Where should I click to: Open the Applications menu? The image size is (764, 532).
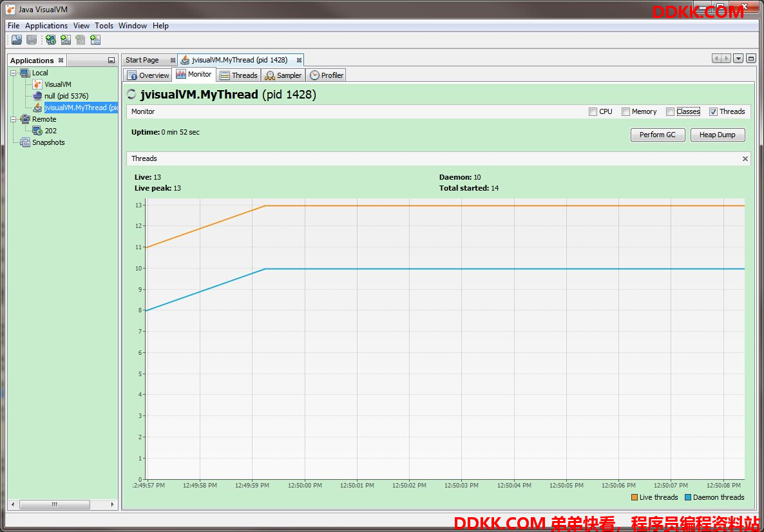click(46, 26)
